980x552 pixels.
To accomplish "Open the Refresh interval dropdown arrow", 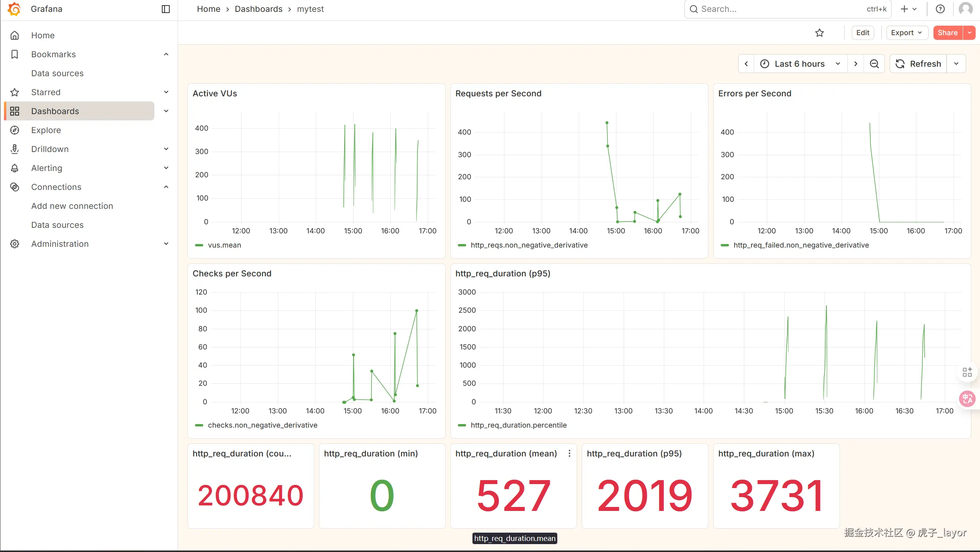I will (956, 64).
